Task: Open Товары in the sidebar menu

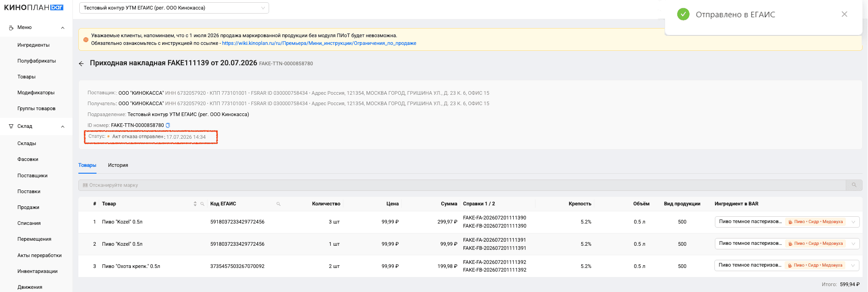Action: [26, 77]
